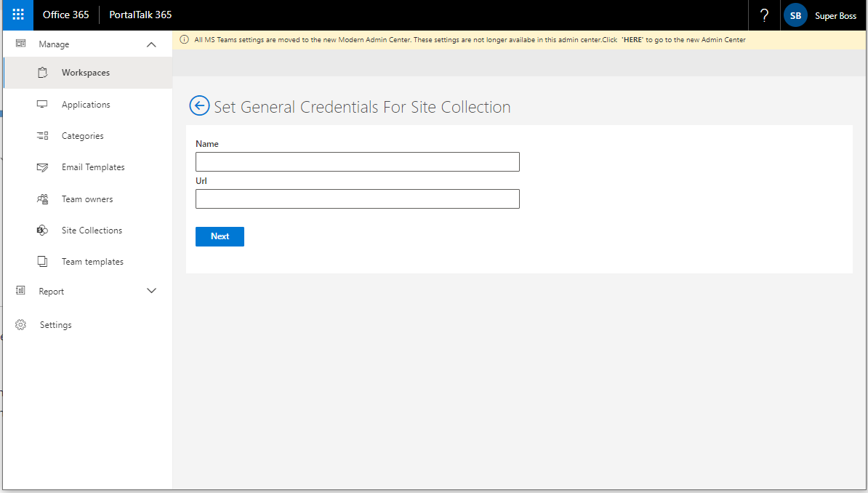Click the Office 365 header link
The height and width of the screenshot is (493, 868).
[x=65, y=15]
